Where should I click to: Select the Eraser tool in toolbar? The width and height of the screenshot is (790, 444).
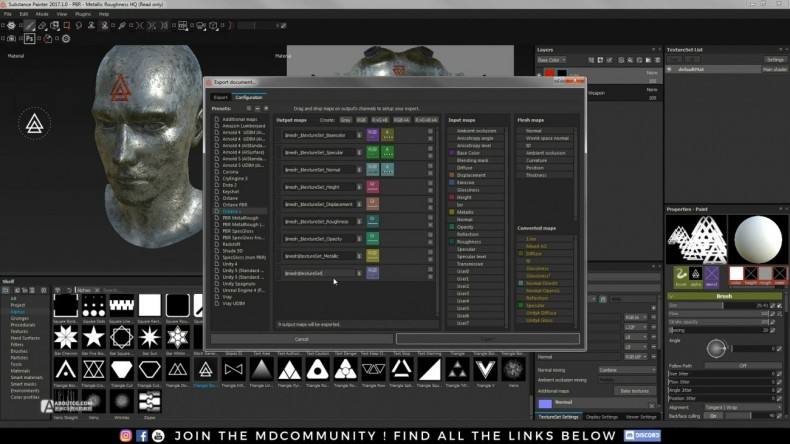pos(42,25)
